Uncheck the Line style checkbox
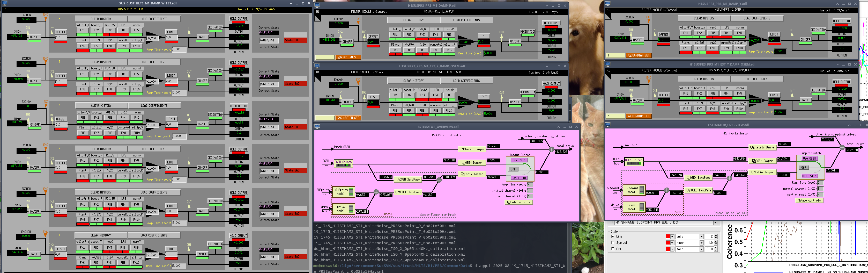Image resolution: width=868 pixels, height=273 pixels. click(x=613, y=236)
